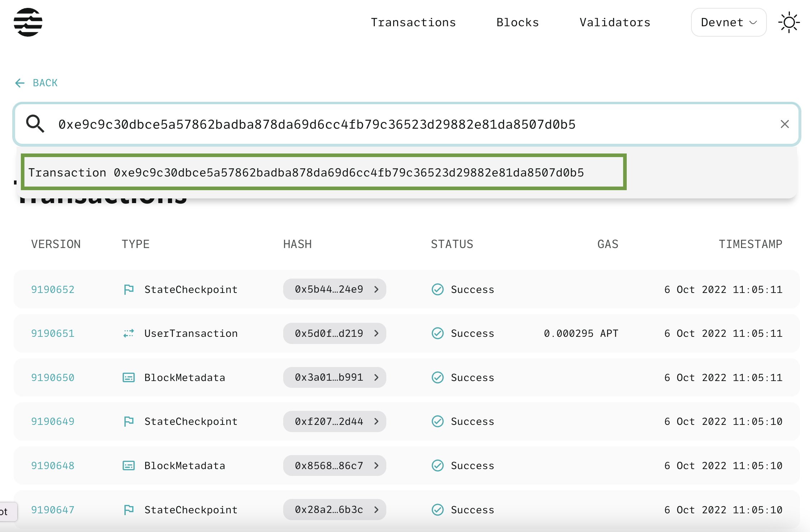Click the search magnifier icon
Image resolution: width=810 pixels, height=532 pixels.
pyautogui.click(x=34, y=124)
